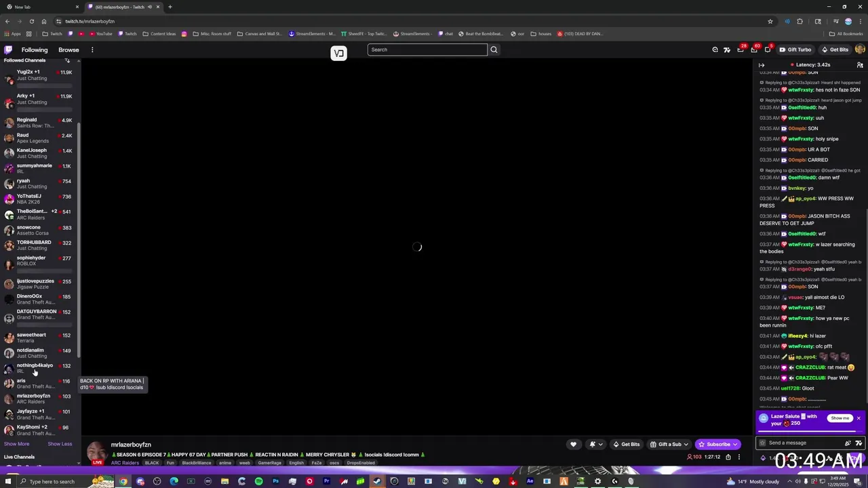Open the notification bell dropdown
This screenshot has width=868, height=488.
point(595,445)
